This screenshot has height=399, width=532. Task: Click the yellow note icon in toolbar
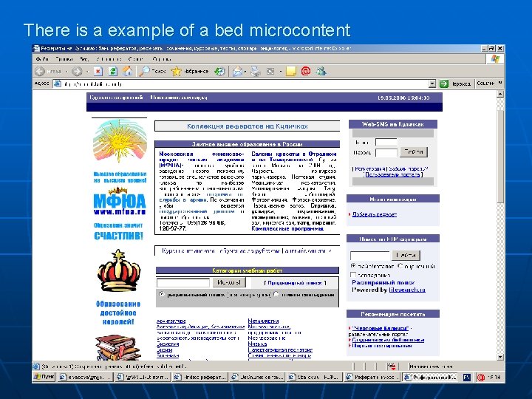tap(291, 71)
